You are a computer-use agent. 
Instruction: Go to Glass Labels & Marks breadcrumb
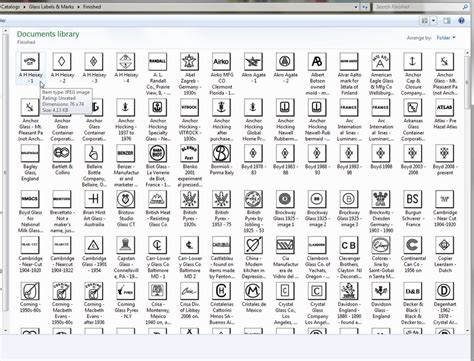[x=51, y=7]
